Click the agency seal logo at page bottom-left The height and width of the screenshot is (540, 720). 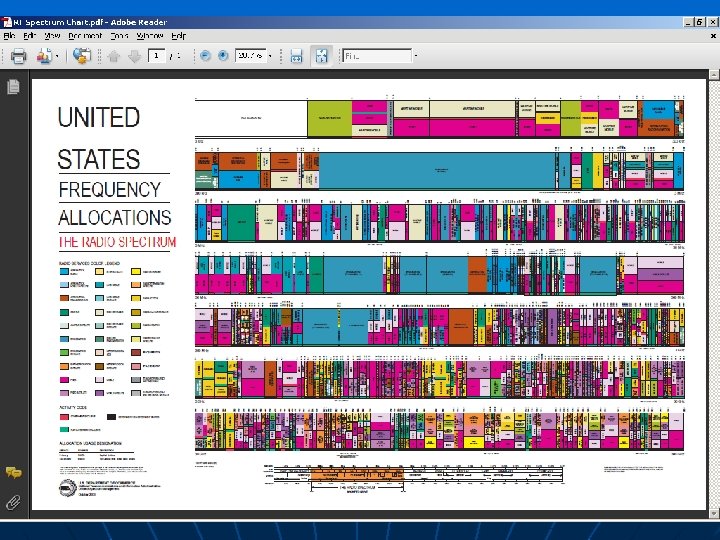tap(68, 488)
